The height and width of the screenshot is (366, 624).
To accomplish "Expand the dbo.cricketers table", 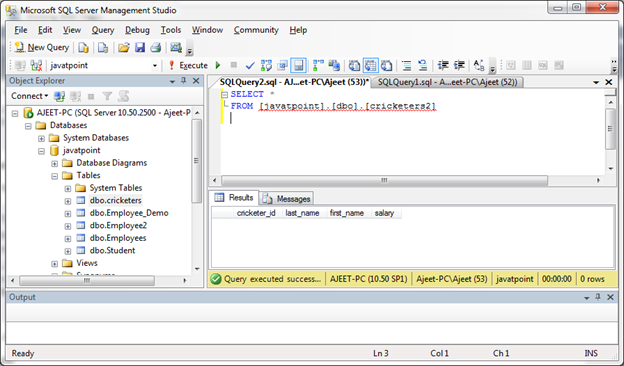I will pyautogui.click(x=68, y=201).
